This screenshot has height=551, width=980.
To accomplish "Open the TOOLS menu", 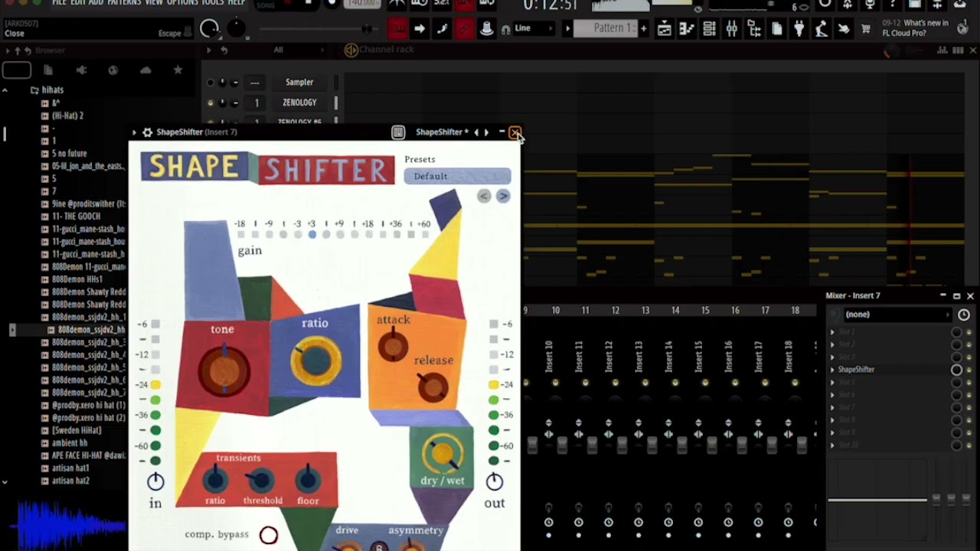I will pos(213,3).
